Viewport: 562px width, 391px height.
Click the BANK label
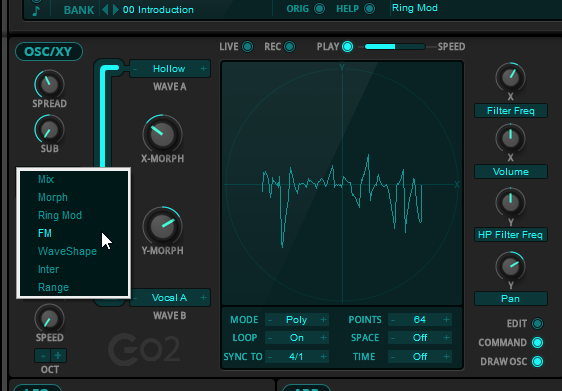[79, 10]
